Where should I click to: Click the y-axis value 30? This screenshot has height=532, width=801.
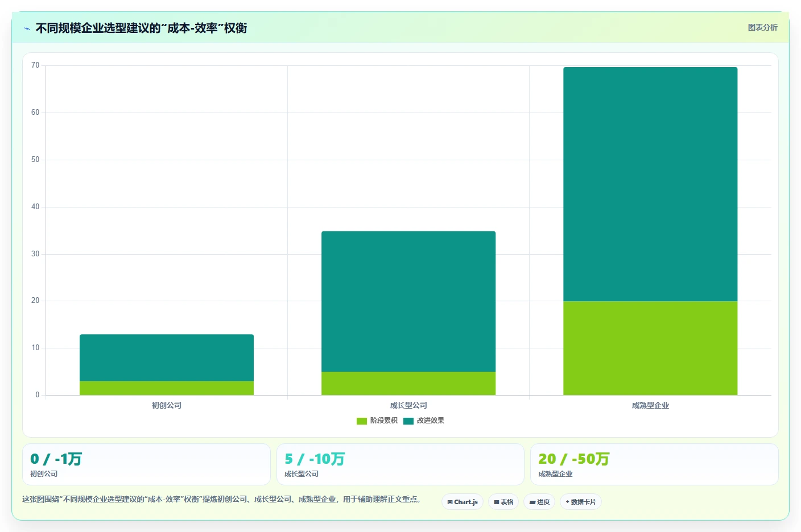tap(35, 254)
